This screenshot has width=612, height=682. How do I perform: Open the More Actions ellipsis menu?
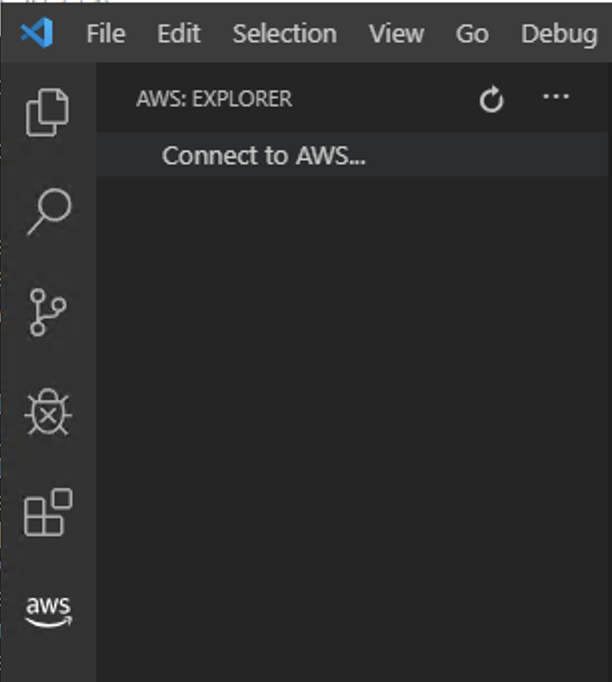(556, 97)
